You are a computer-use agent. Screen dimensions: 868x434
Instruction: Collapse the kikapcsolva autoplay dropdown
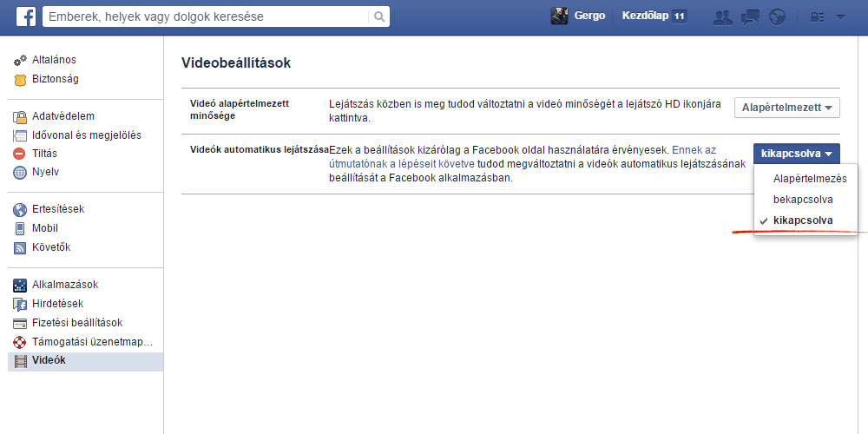pyautogui.click(x=796, y=154)
